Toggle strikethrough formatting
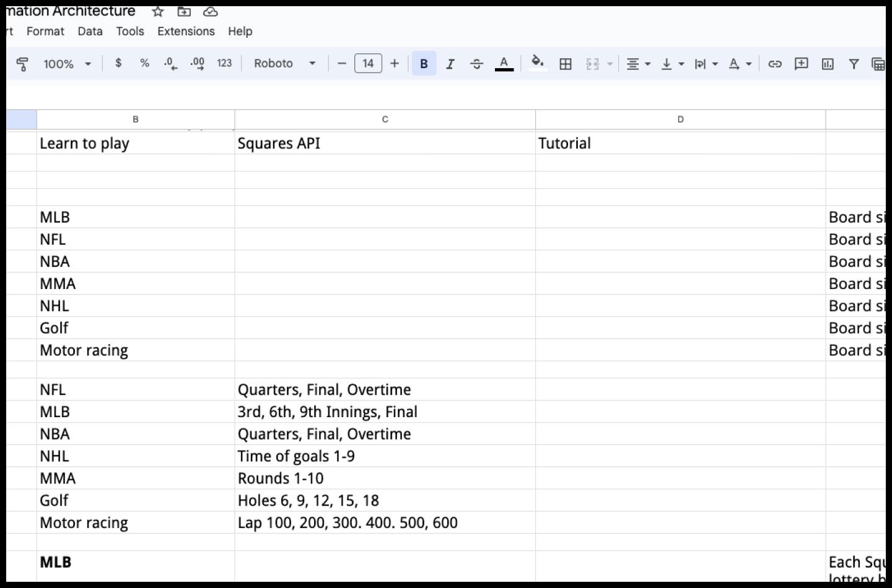 click(x=476, y=64)
